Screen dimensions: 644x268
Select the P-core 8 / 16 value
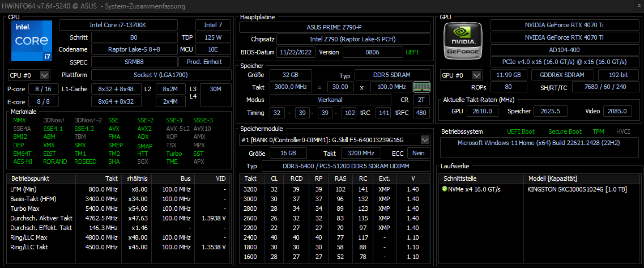[x=44, y=89]
